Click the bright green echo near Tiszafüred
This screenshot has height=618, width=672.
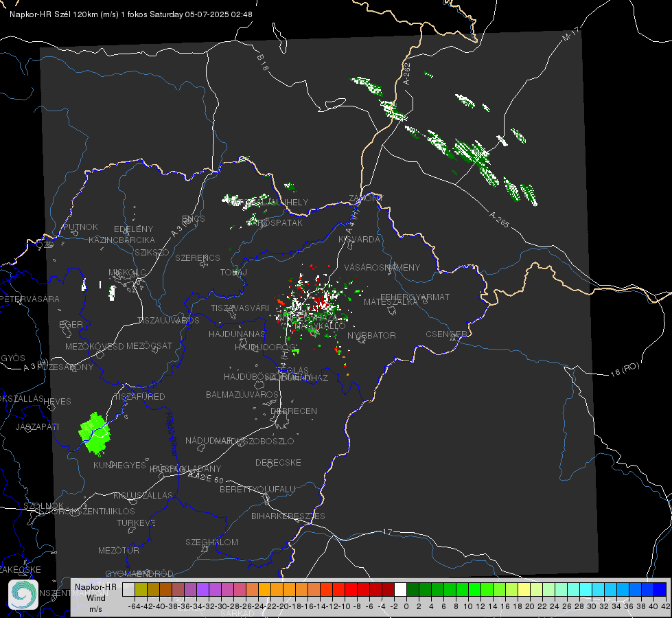[95, 433]
